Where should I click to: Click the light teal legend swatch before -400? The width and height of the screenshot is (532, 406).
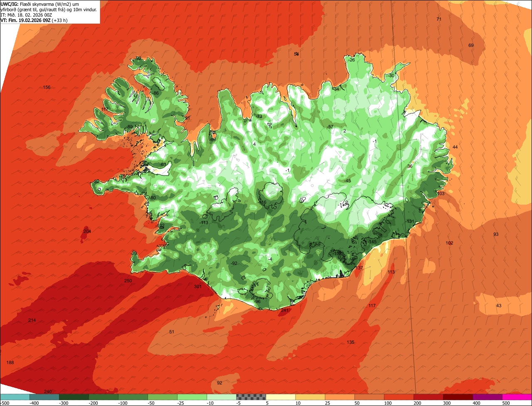click(15, 397)
